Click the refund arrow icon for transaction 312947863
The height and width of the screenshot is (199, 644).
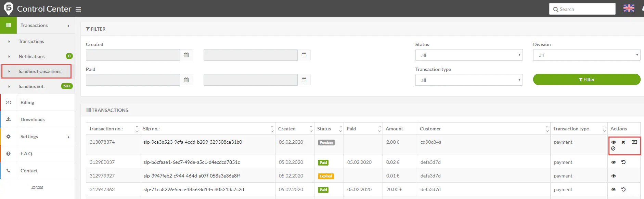[x=623, y=190]
